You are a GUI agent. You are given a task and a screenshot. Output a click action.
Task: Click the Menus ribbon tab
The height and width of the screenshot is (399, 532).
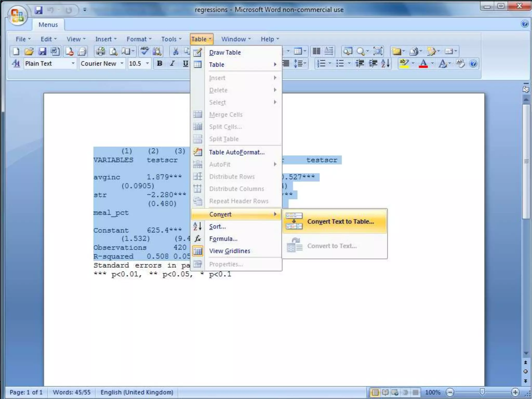coord(48,25)
